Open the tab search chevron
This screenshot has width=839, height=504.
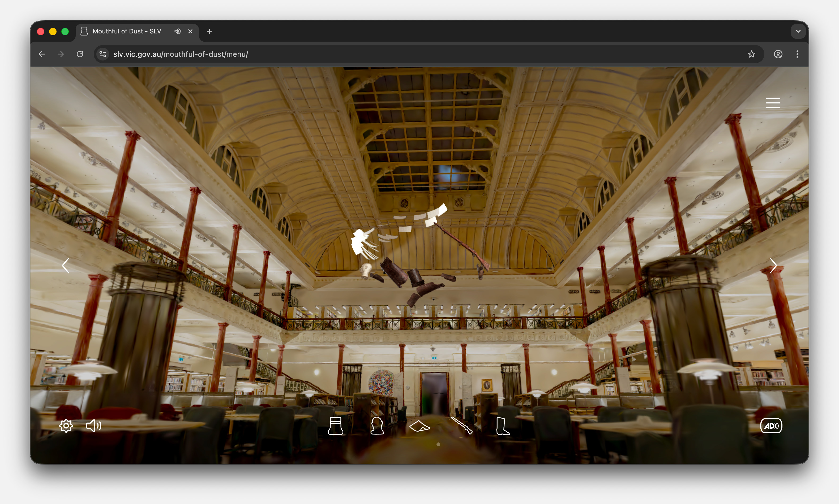point(799,31)
